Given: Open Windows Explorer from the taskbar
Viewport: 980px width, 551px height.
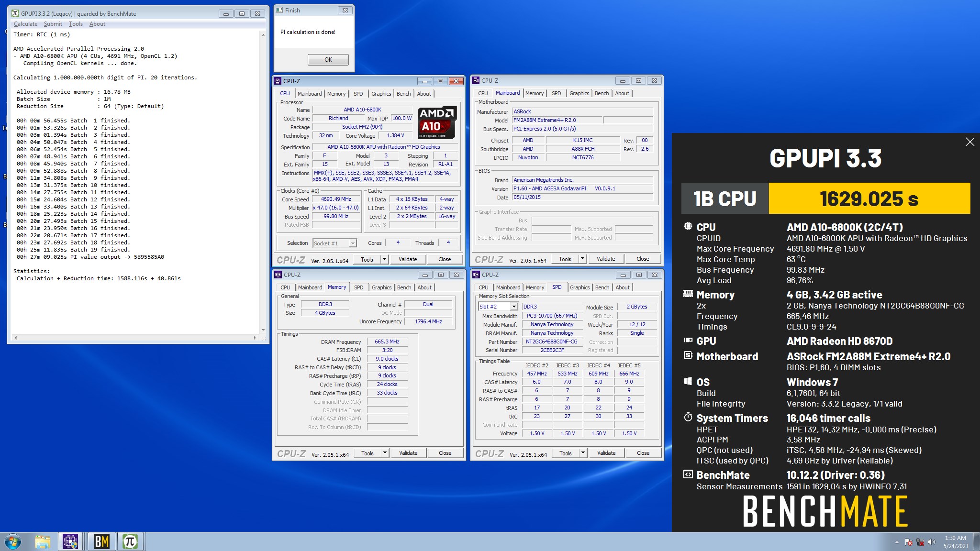Looking at the screenshot, I should click(x=43, y=542).
